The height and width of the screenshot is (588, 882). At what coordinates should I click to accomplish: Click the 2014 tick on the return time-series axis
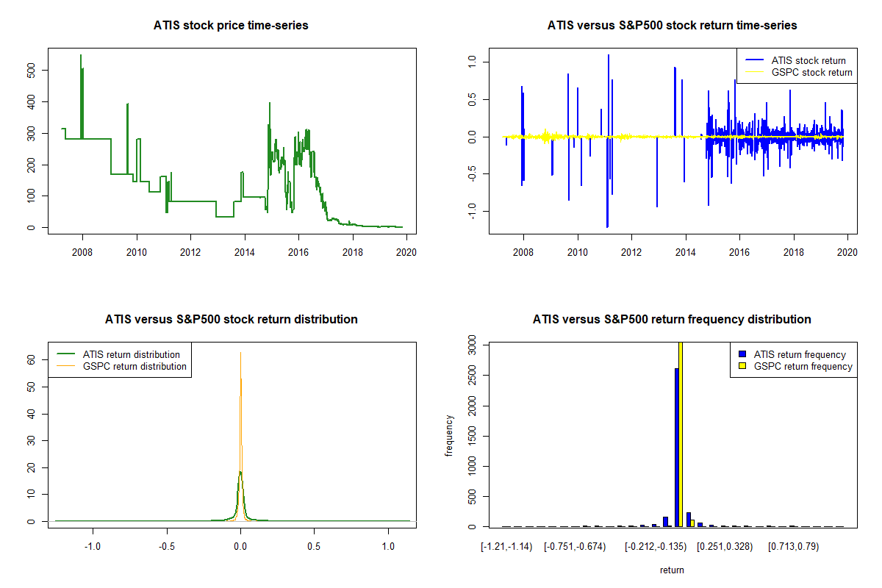(686, 253)
